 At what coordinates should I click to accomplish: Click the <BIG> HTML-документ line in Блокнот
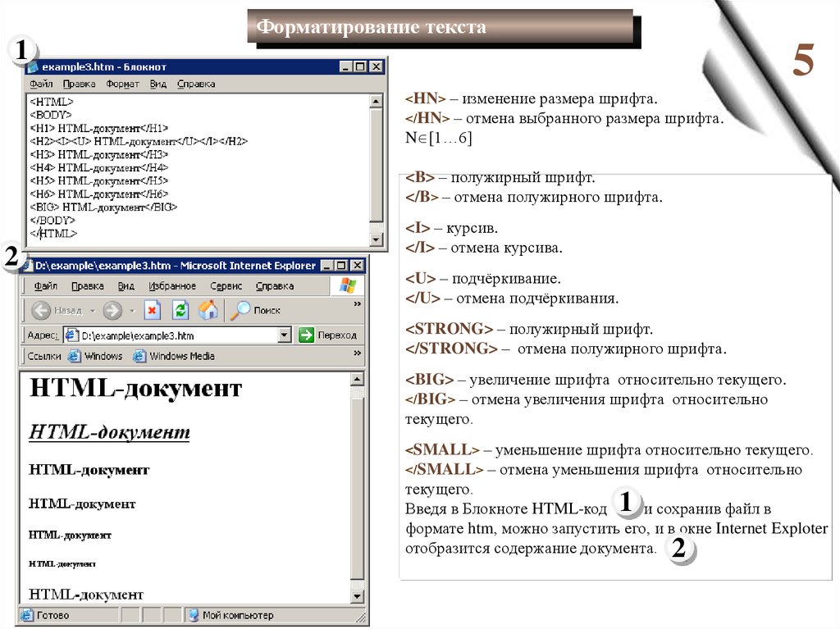tap(103, 207)
